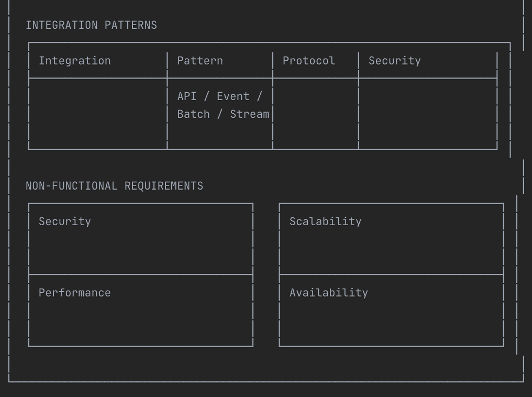This screenshot has height=397, width=532.
Task: Place cursor on the word API
Action: [187, 96]
